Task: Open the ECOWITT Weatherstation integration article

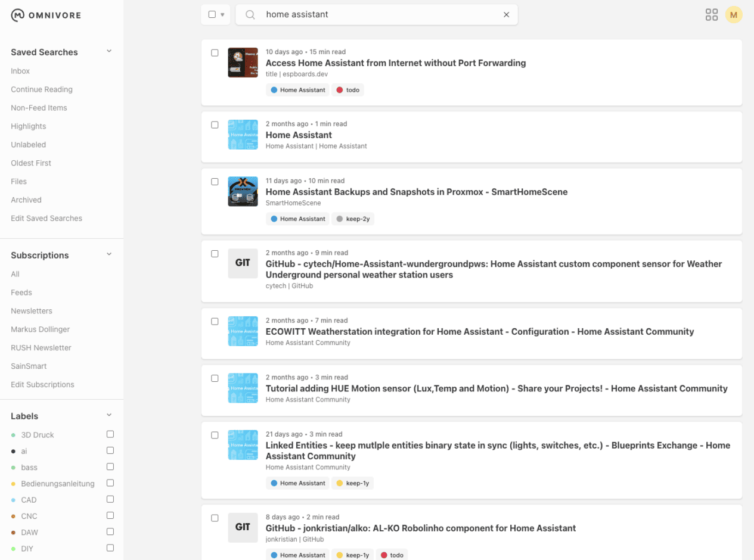Action: tap(479, 331)
